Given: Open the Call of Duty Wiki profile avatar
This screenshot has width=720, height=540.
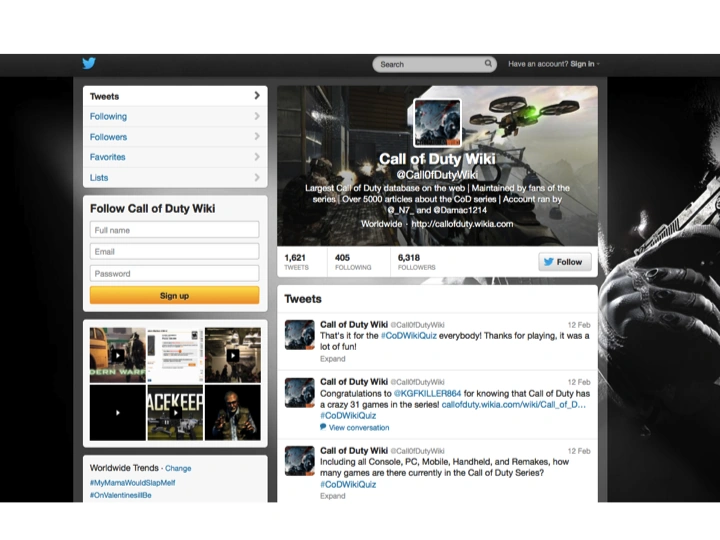Looking at the screenshot, I should [x=437, y=123].
